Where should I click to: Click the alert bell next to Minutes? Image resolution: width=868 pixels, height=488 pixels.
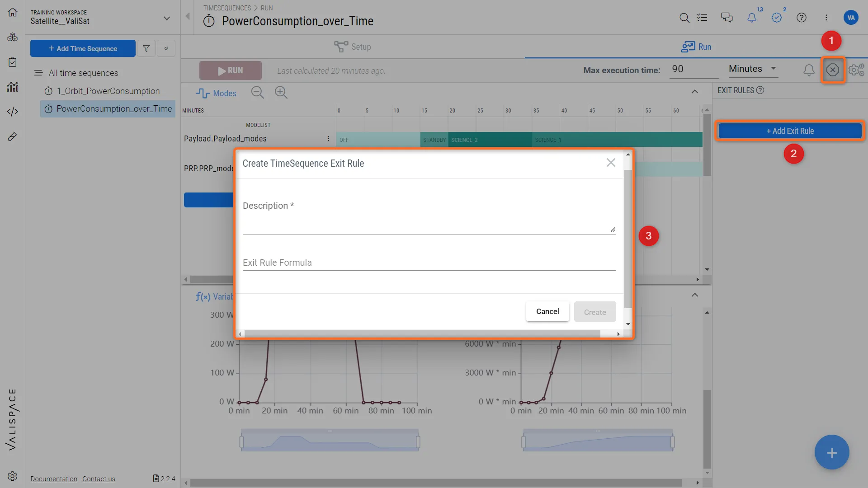tap(809, 70)
